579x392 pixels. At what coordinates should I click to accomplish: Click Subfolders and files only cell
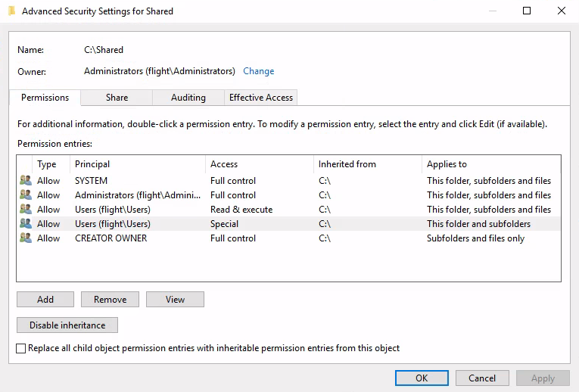(475, 238)
